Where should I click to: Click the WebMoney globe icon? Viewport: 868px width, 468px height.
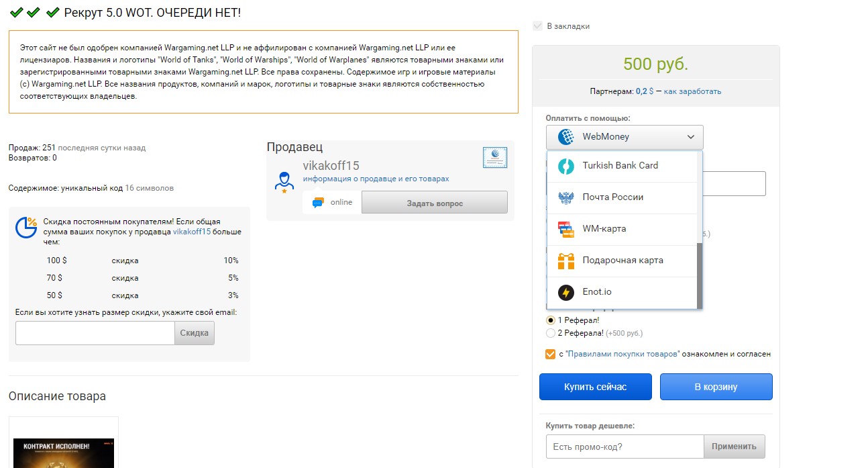(x=566, y=137)
